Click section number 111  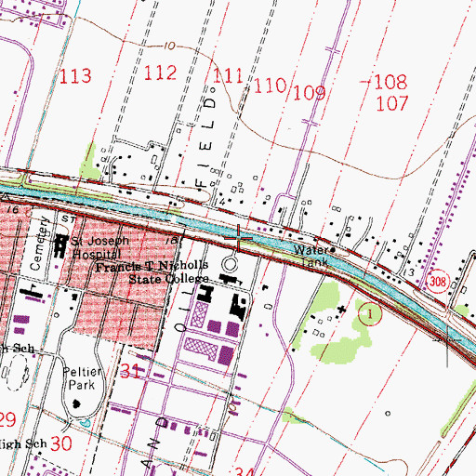(x=228, y=75)
